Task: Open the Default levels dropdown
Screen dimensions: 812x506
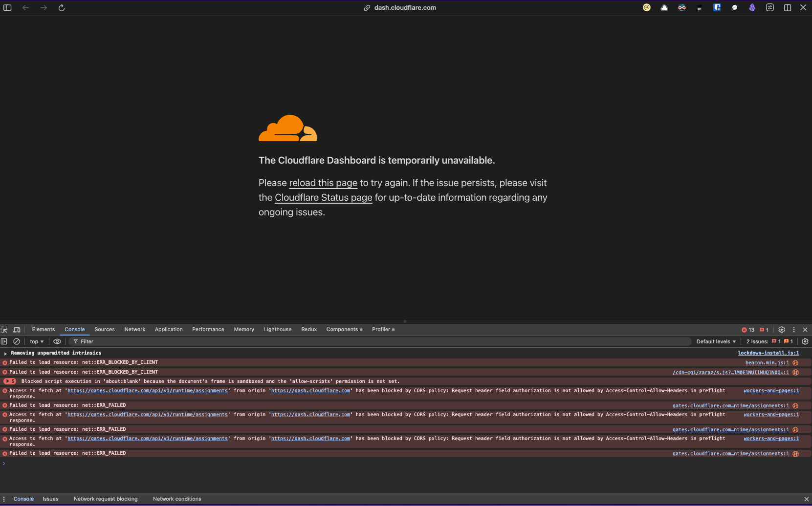Action: [716, 341]
